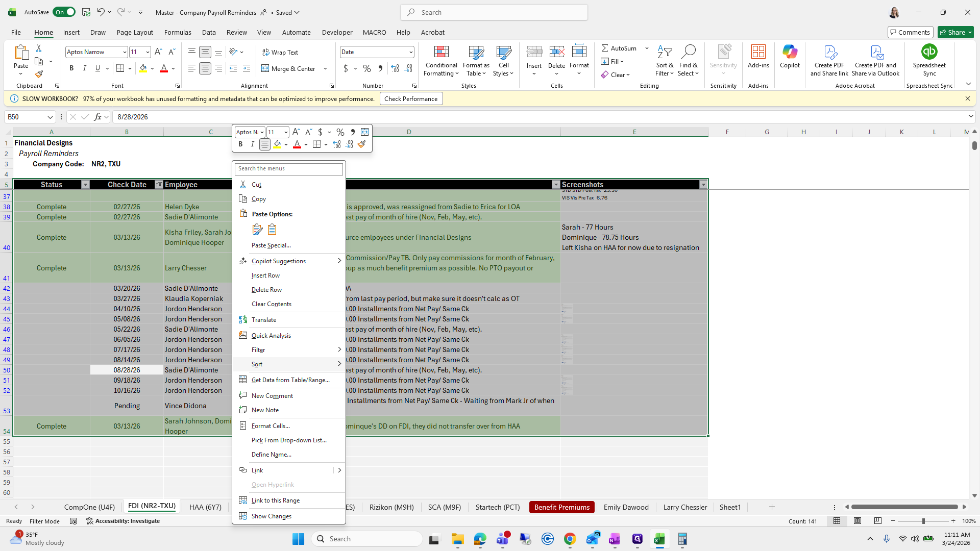
Task: Click the Page Break Preview status bar icon
Action: point(877,521)
